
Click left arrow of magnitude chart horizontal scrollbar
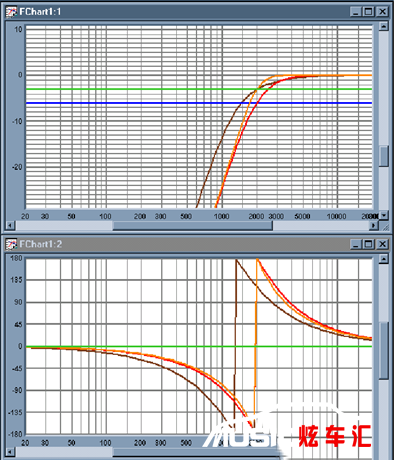click(10, 226)
